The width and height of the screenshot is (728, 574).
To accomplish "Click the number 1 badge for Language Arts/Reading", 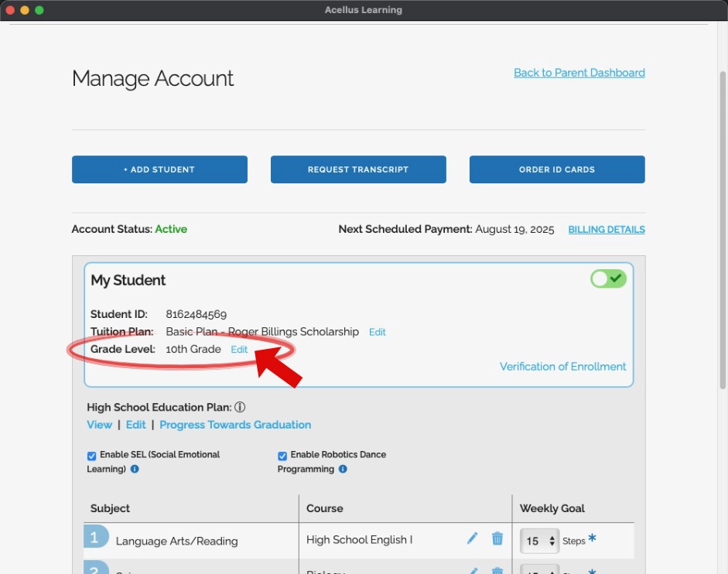I will 94,537.
